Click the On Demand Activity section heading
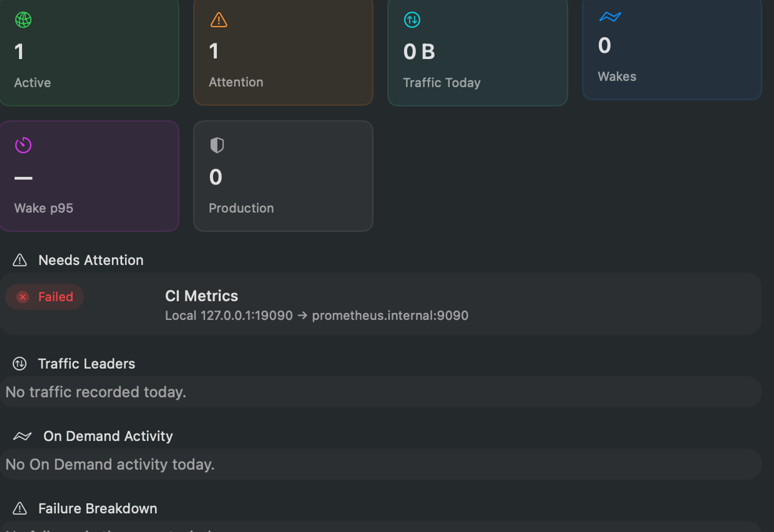 coord(108,436)
